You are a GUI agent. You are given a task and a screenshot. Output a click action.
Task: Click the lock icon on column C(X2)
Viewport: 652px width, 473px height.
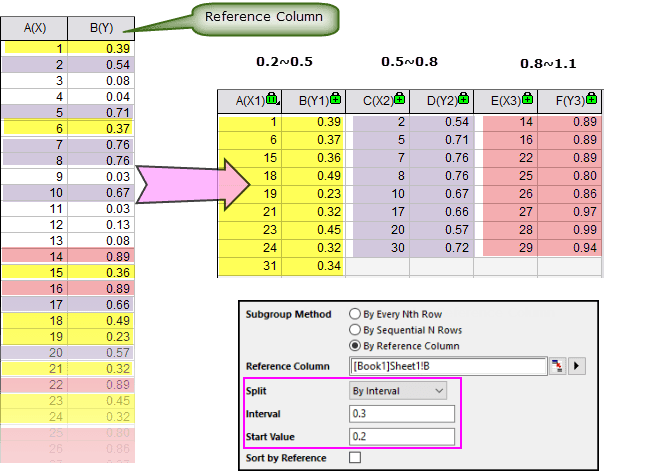[400, 99]
